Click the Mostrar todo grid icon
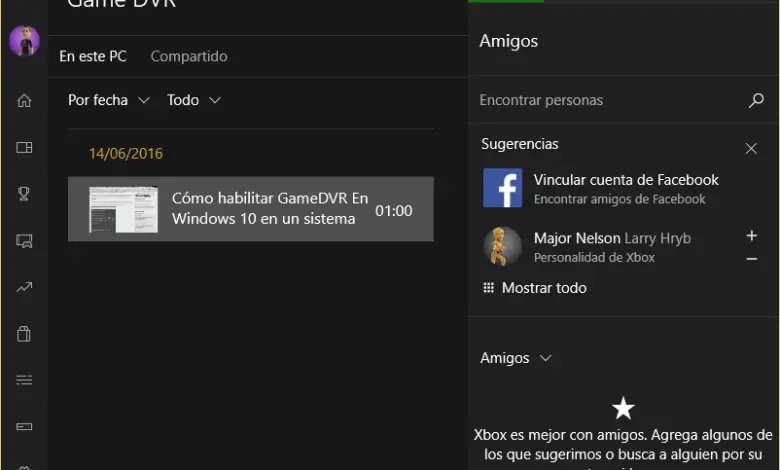780x470 pixels. pos(488,287)
